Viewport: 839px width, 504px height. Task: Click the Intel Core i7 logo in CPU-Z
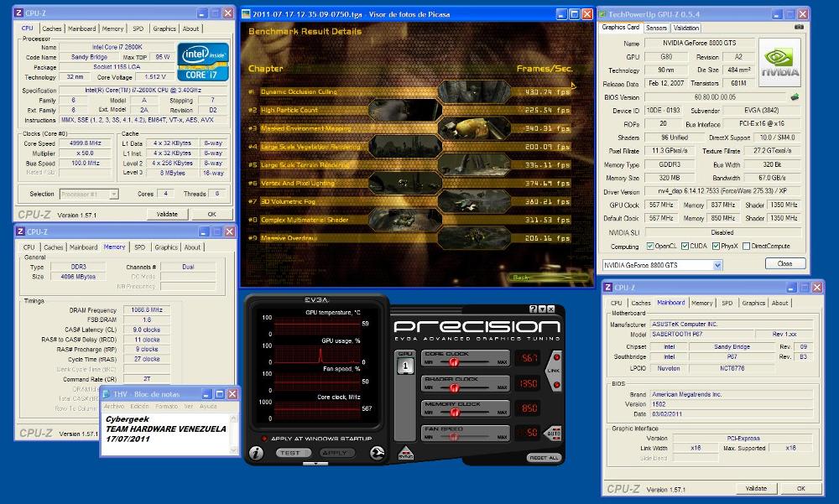pyautogui.click(x=203, y=62)
